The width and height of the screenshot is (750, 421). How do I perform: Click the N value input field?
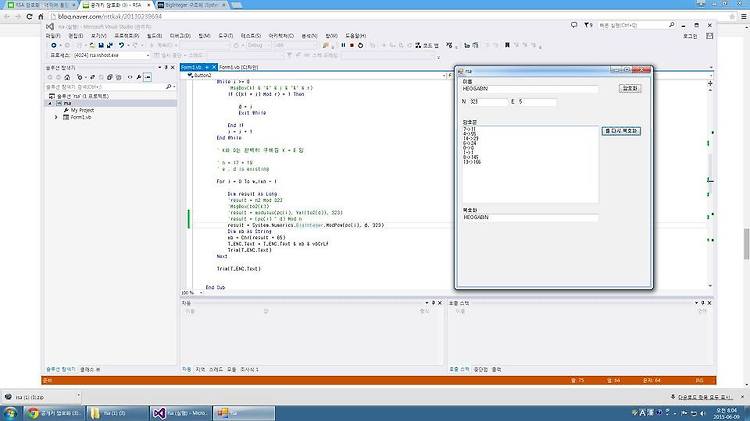point(488,102)
